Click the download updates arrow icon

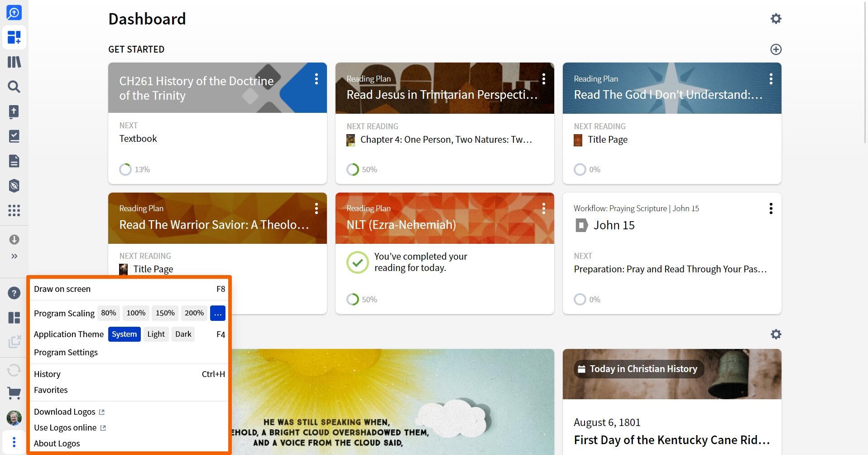coord(14,239)
